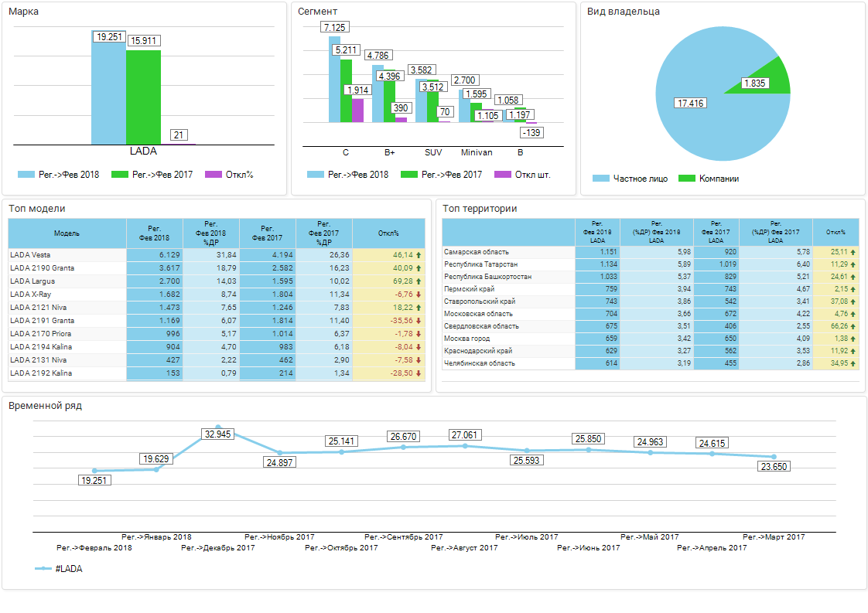This screenshot has height=613, width=868.
Task: Click the up arrow in Самарская область row
Action: pyautogui.click(x=853, y=252)
